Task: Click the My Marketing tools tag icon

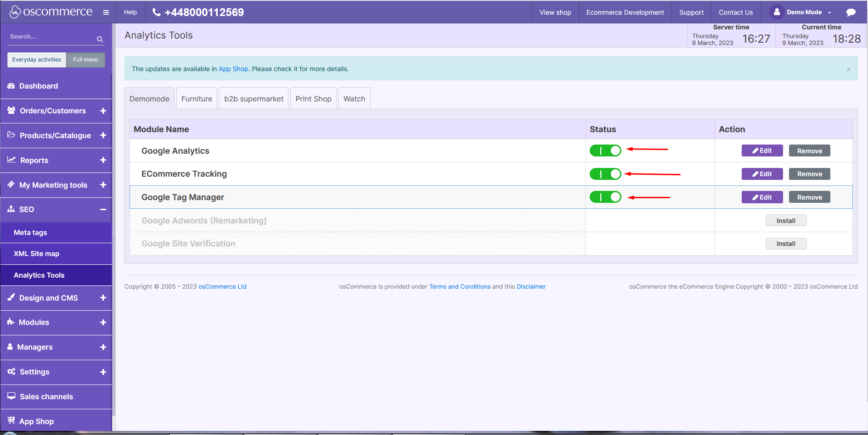Action: tap(11, 184)
